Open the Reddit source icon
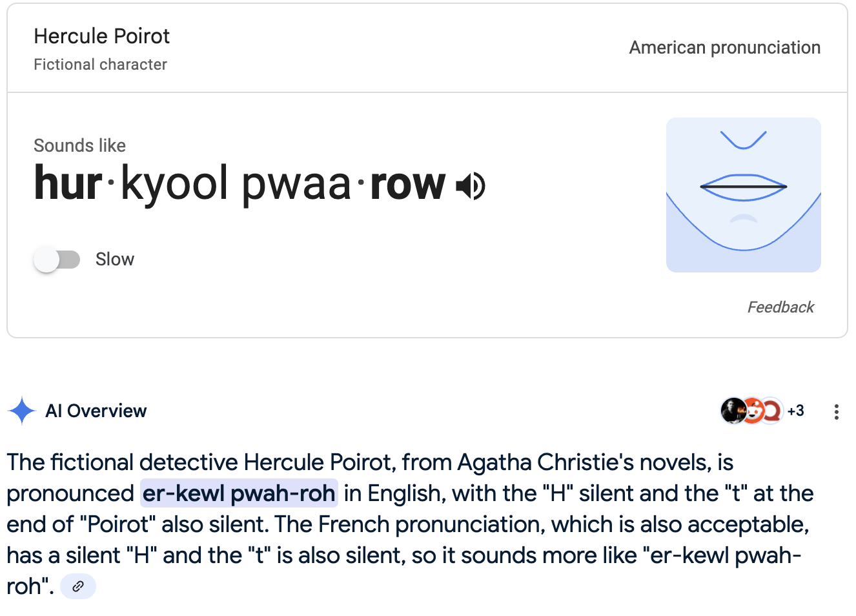856x616 pixels. (x=753, y=411)
